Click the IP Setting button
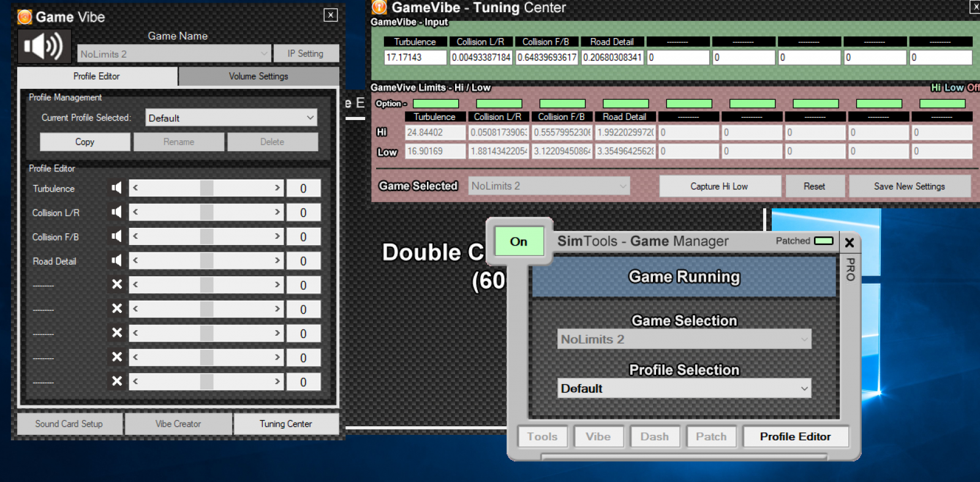 click(306, 53)
